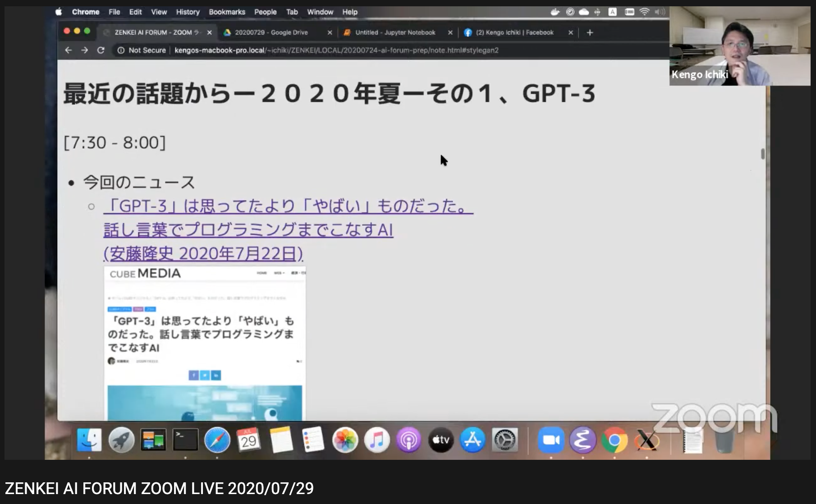This screenshot has width=816, height=504.
Task: Open Docker whale menu bar icon
Action: (555, 12)
